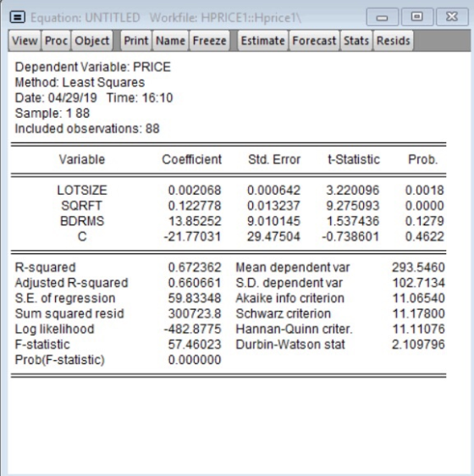The height and width of the screenshot is (476, 474).
Task: Click the Schwarz criterion value 11.17800
Action: [418, 313]
